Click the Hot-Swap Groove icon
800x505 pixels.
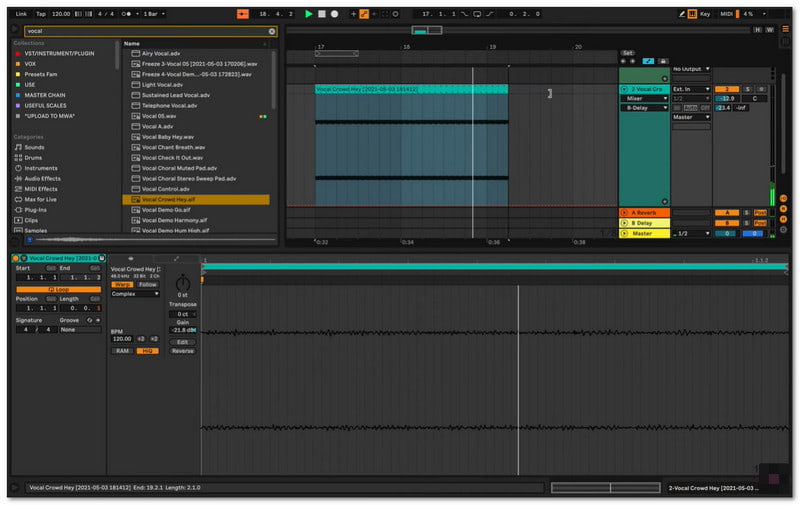coord(89,320)
